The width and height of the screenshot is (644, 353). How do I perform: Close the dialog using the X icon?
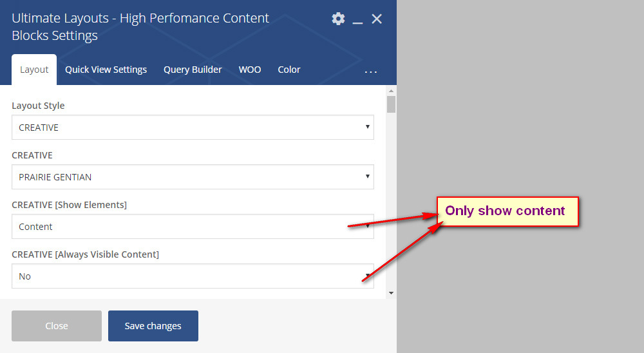click(x=377, y=19)
